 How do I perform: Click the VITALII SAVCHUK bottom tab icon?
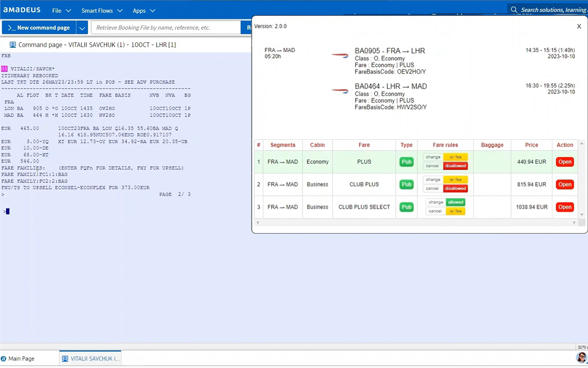pyautogui.click(x=65, y=359)
